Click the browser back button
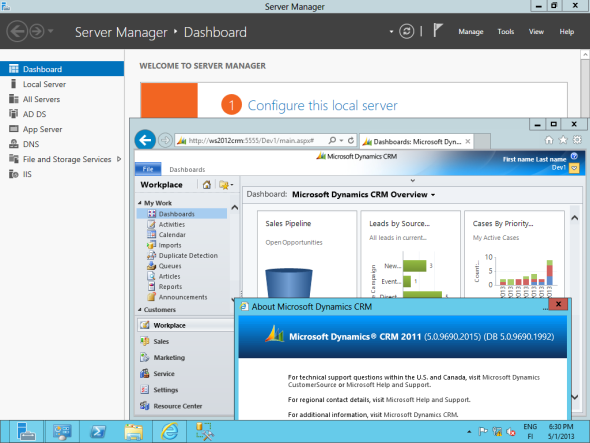This screenshot has width=590, height=443. 145,140
